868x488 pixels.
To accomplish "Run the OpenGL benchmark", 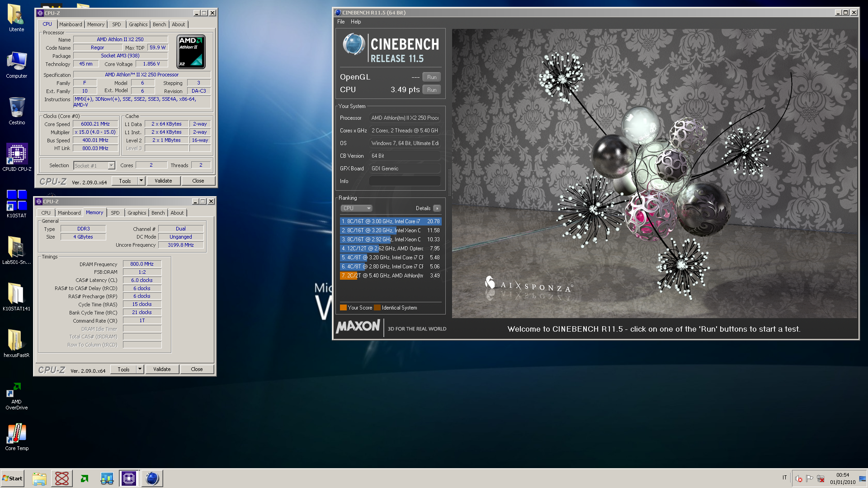I will [432, 77].
